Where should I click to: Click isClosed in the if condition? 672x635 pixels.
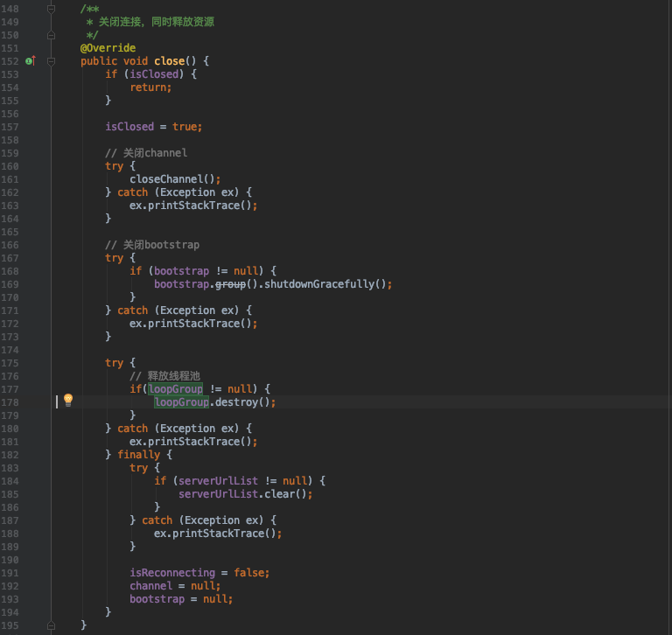pyautogui.click(x=154, y=74)
